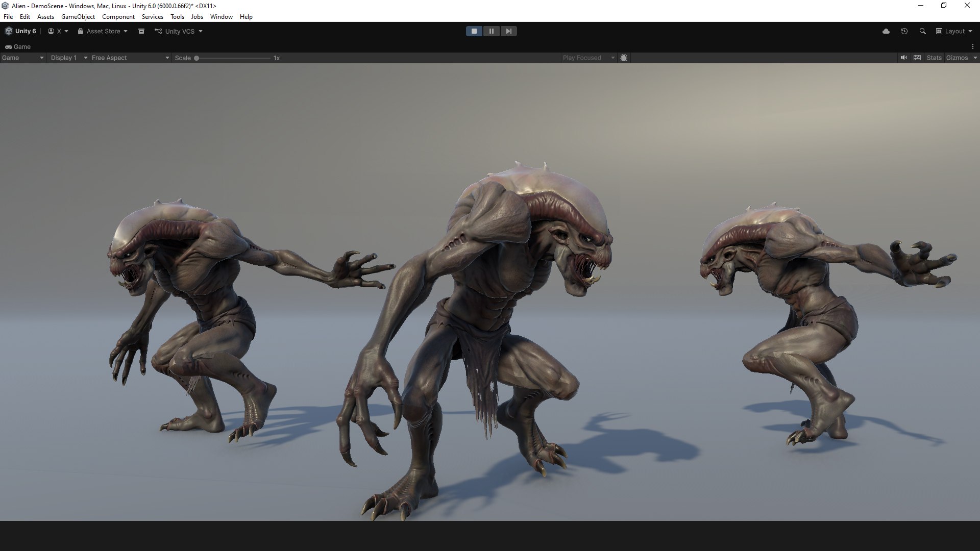This screenshot has height=551, width=980.
Task: Open the Assets menu
Action: click(45, 17)
